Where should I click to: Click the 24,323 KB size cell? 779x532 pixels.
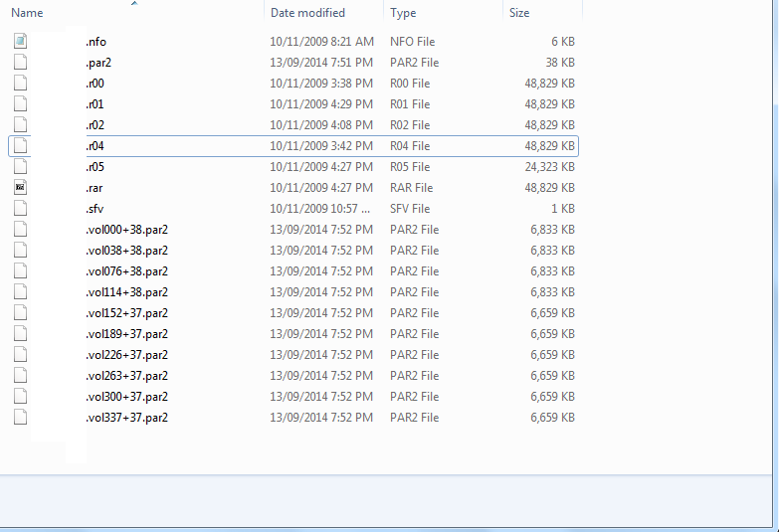coord(550,167)
